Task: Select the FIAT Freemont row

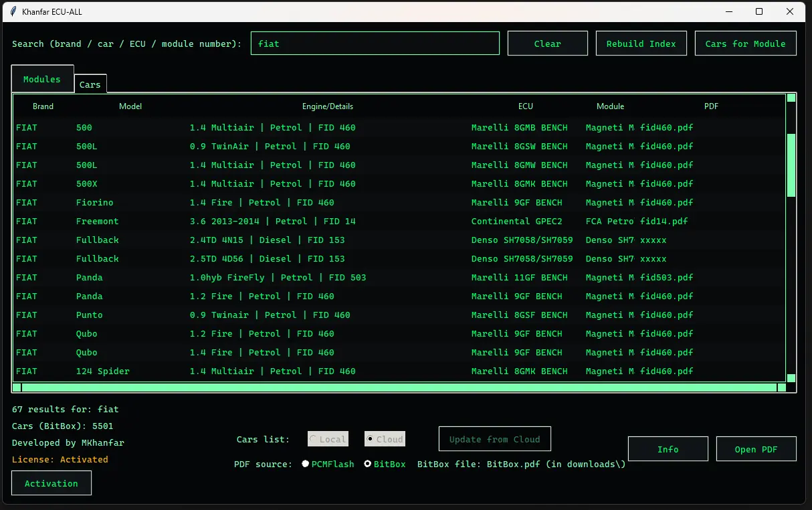Action: pyautogui.click(x=201, y=221)
